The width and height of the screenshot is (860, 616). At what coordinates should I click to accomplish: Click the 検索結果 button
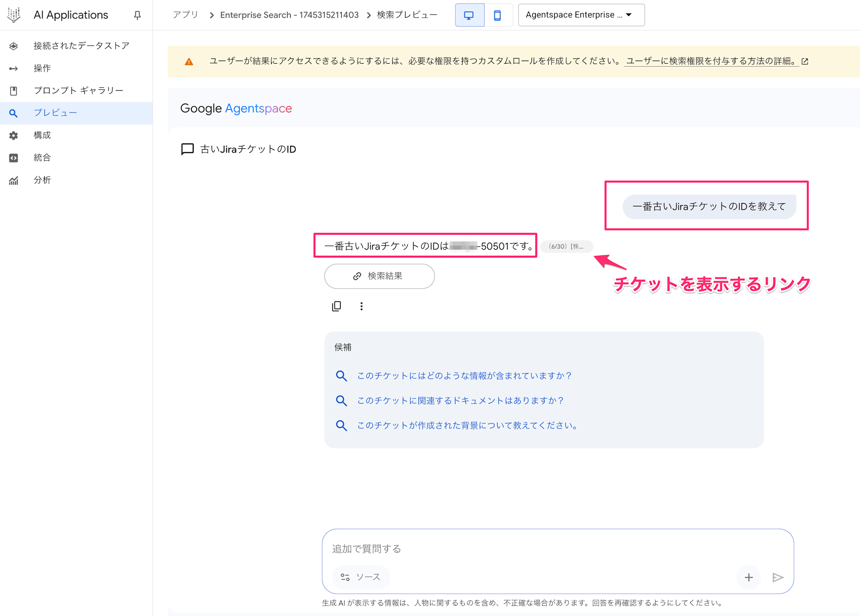[379, 276]
